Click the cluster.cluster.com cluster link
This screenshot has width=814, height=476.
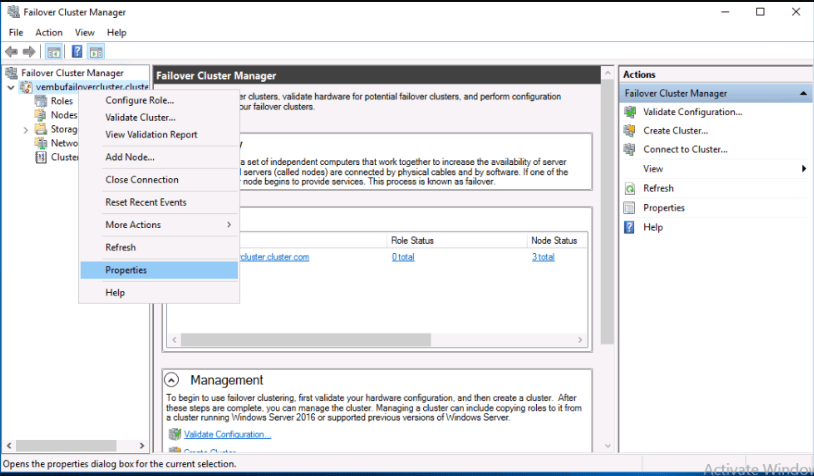click(275, 257)
